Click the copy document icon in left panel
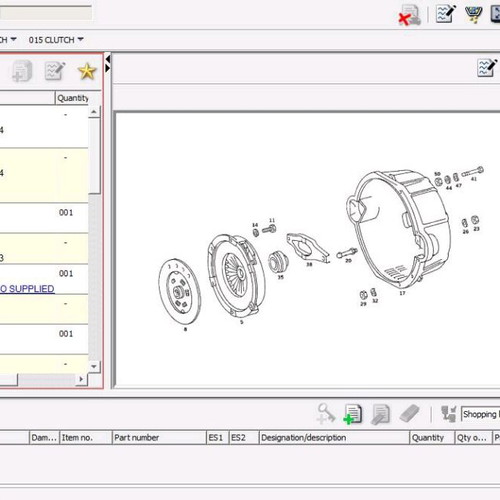The height and width of the screenshot is (500, 500). pos(22,71)
